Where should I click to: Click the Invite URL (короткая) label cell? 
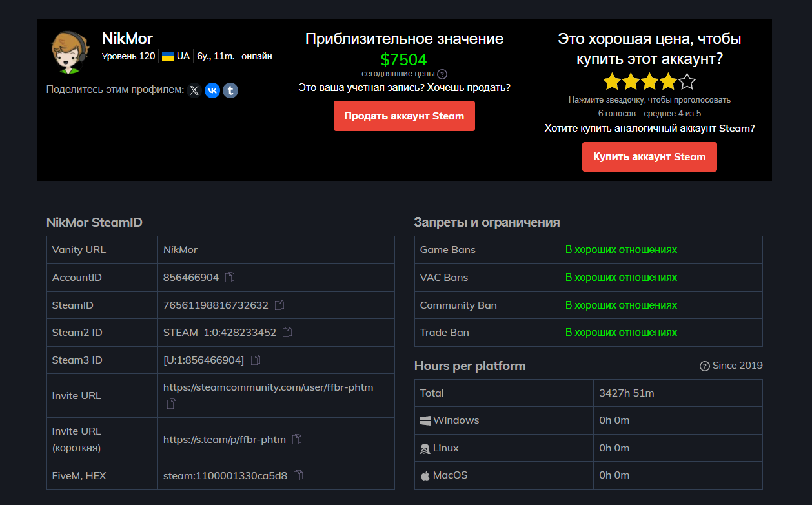coord(102,439)
